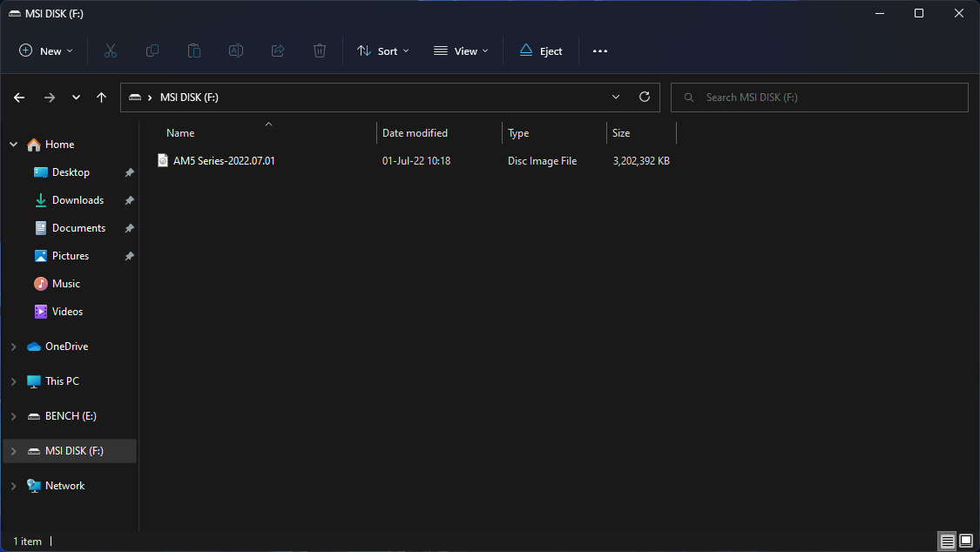
Task: Open Desktop in the navigation pane
Action: 71,172
